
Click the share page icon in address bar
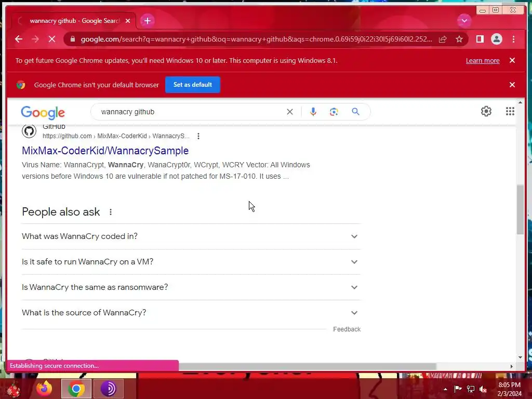(x=443, y=39)
